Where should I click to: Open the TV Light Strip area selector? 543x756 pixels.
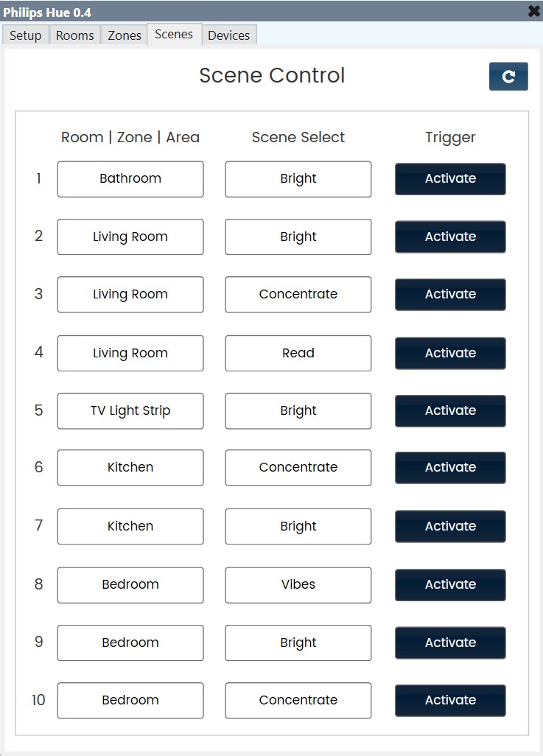(130, 410)
